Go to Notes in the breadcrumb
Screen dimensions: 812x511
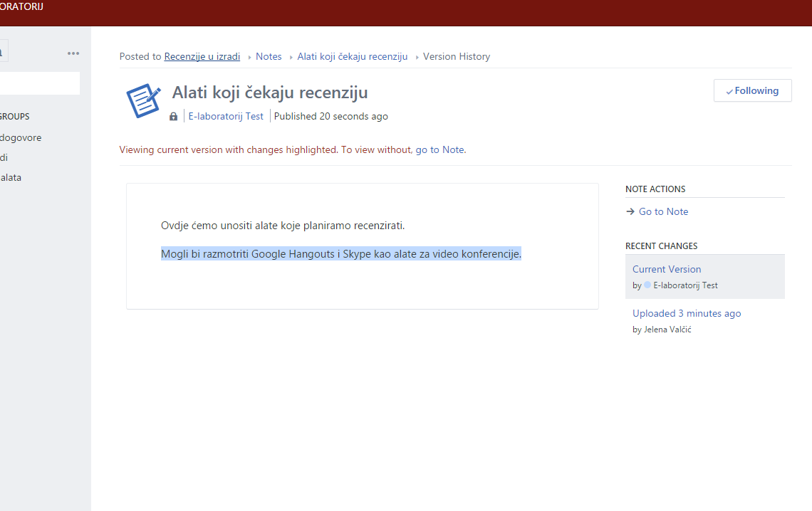point(269,56)
